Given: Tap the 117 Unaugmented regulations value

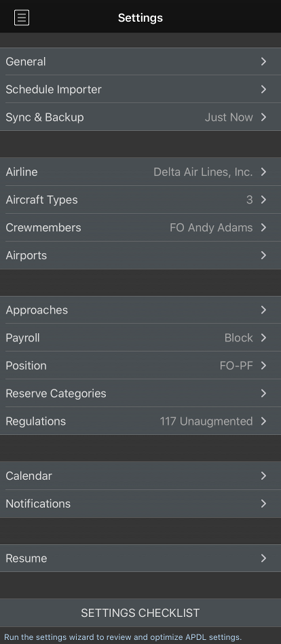Looking at the screenshot, I should tap(206, 421).
